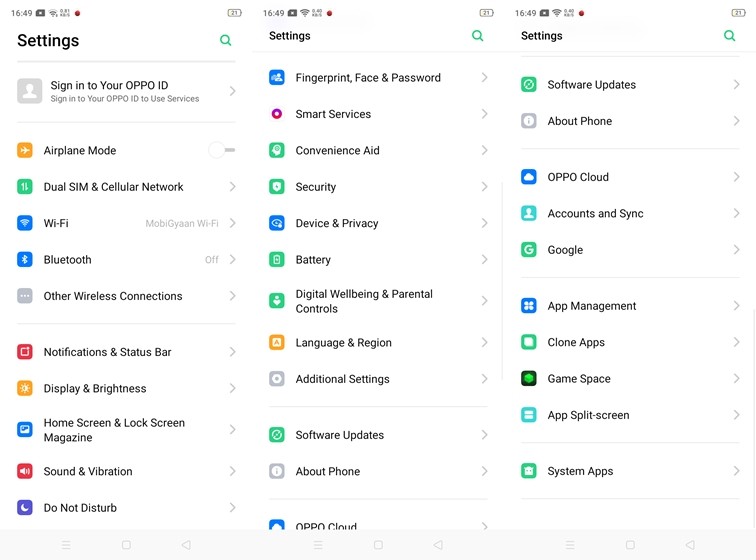The height and width of the screenshot is (560, 756).
Task: Tap the Wi-Fi signal in the right screen's status bar
Action: 556,13
